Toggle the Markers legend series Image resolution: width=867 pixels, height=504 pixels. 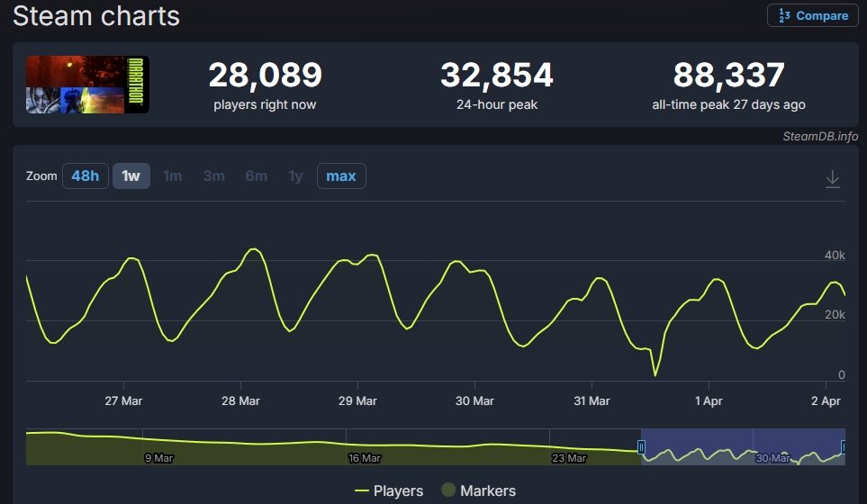tap(479, 490)
